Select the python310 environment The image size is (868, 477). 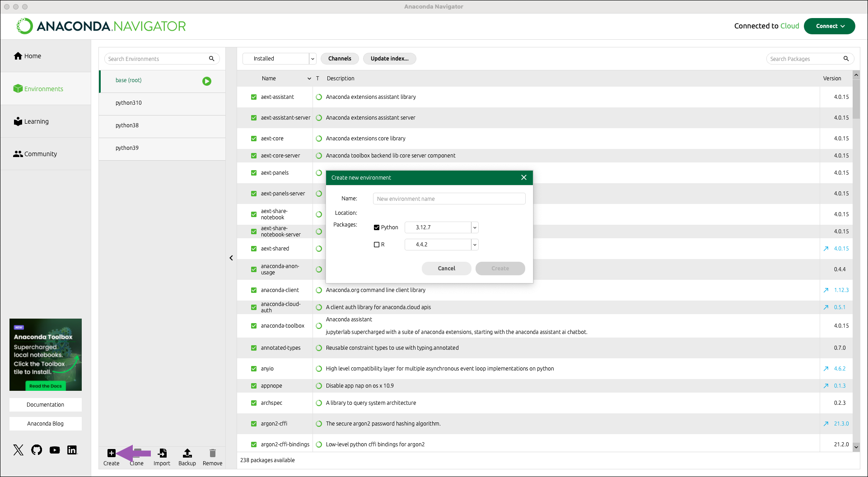[x=162, y=103]
